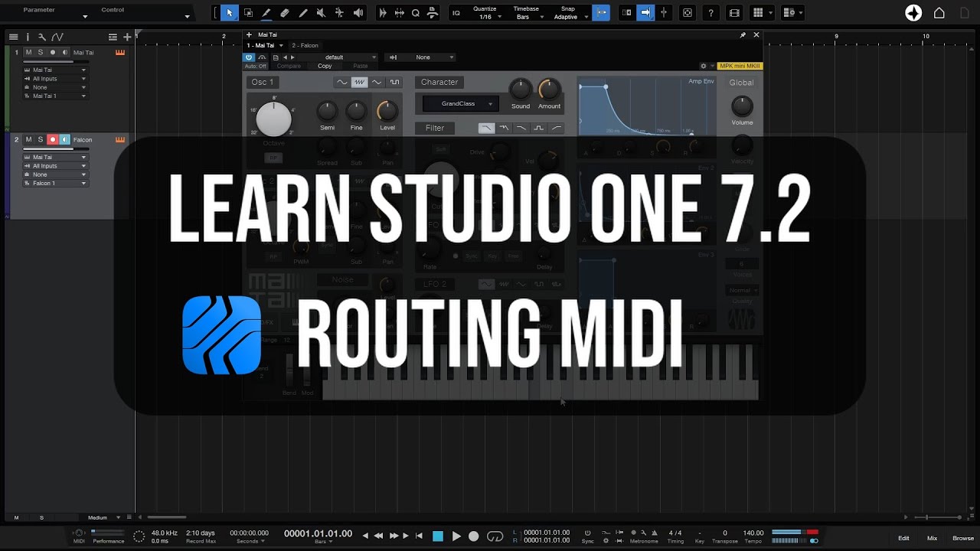The height and width of the screenshot is (551, 980).
Task: Select the Range tool
Action: (248, 13)
